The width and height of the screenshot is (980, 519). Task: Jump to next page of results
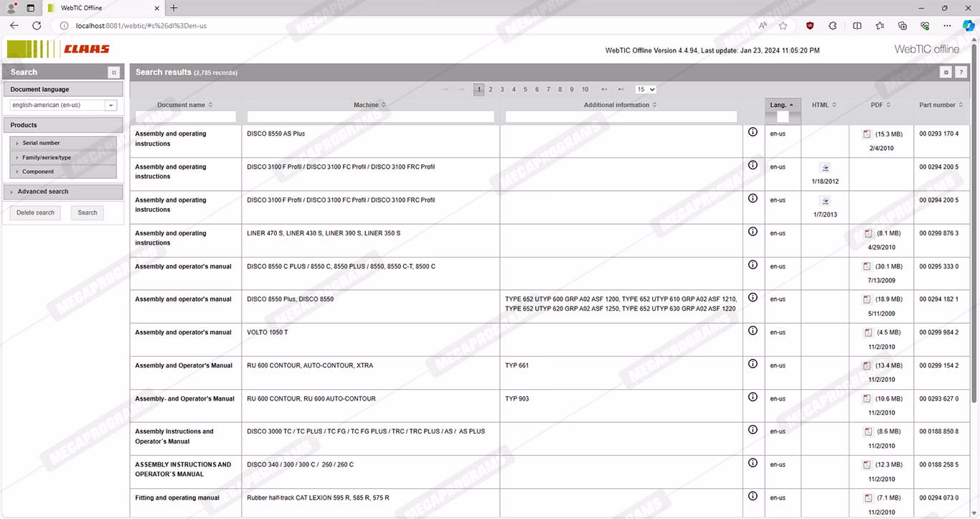604,90
